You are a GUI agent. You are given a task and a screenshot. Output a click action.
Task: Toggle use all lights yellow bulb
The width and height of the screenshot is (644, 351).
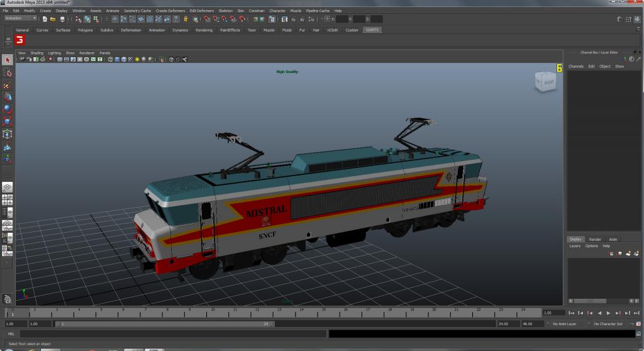137,60
